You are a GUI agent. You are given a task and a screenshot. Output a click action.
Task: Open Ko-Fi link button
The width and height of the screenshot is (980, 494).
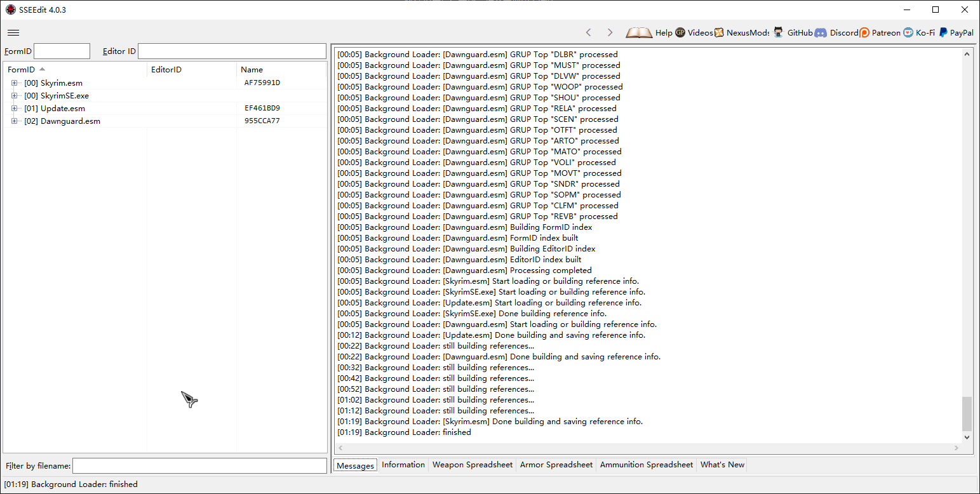click(919, 32)
